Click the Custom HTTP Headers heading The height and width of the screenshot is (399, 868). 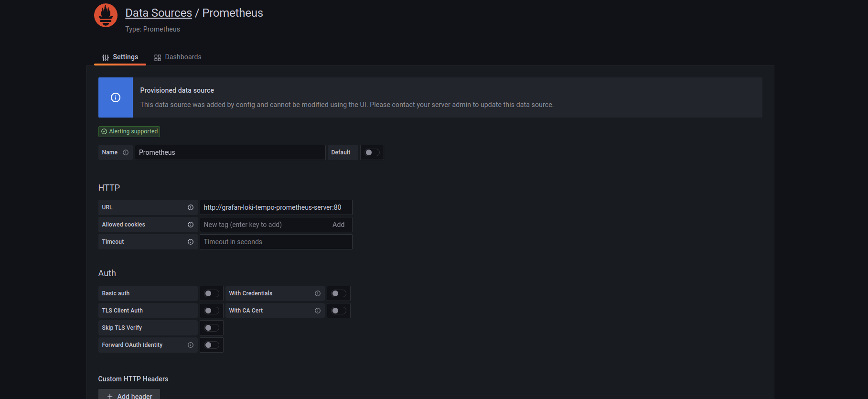(133, 379)
